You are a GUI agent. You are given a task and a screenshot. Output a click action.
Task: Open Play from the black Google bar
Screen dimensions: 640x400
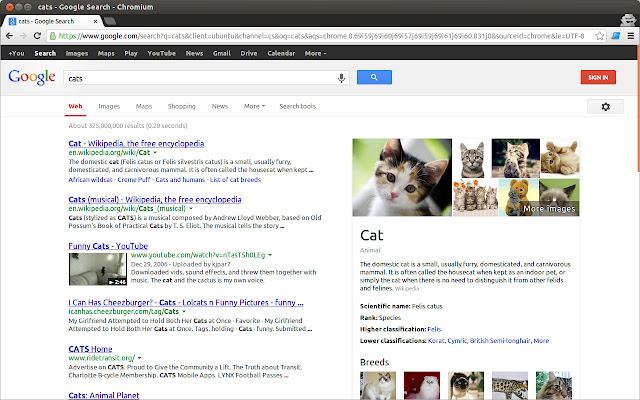coord(131,53)
